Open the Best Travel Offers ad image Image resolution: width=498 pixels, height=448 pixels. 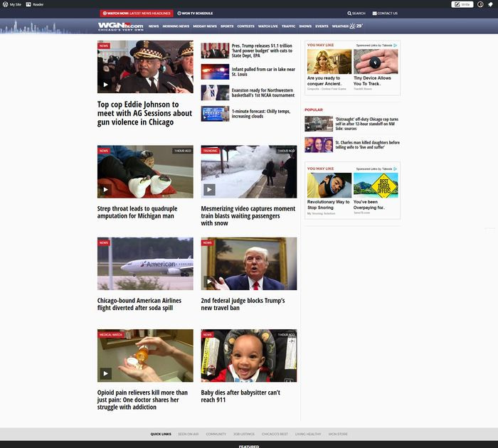point(376,186)
